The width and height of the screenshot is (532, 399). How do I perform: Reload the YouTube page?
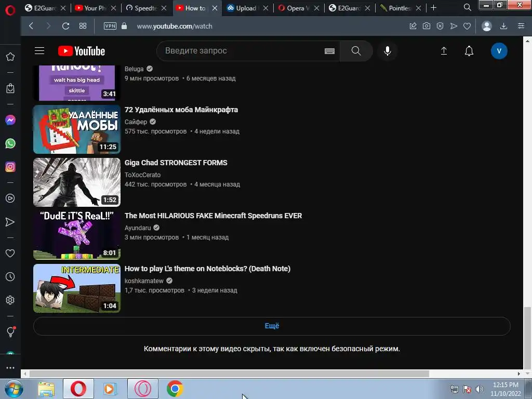[x=66, y=26]
